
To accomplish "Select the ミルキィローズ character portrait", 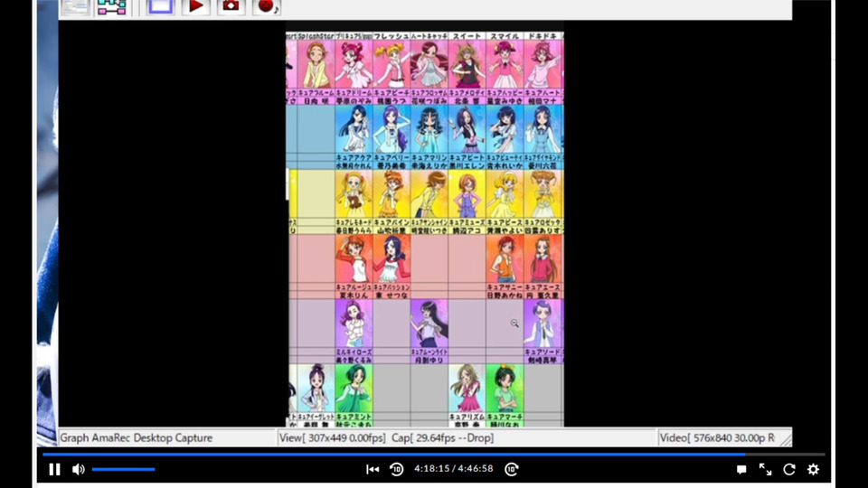I will tap(354, 324).
